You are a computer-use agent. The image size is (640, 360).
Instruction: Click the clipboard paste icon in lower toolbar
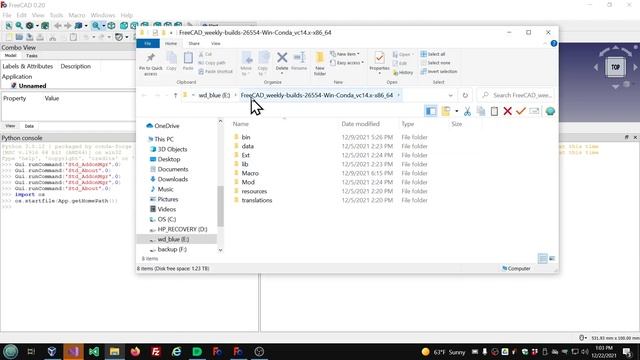[x=494, y=111]
